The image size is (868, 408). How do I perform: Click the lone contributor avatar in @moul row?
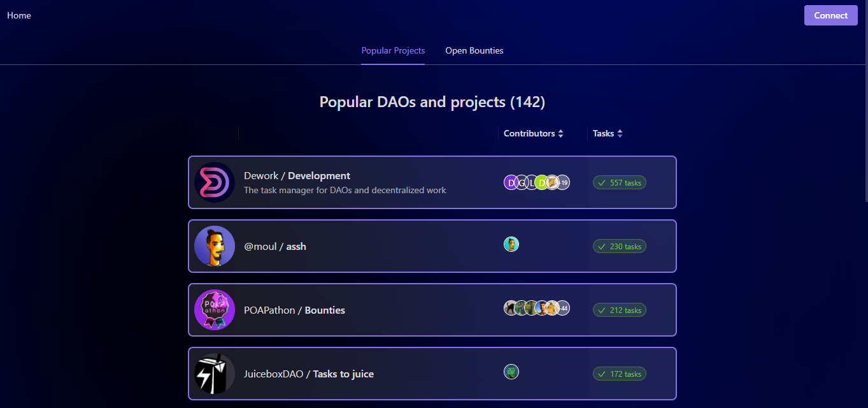(x=511, y=244)
